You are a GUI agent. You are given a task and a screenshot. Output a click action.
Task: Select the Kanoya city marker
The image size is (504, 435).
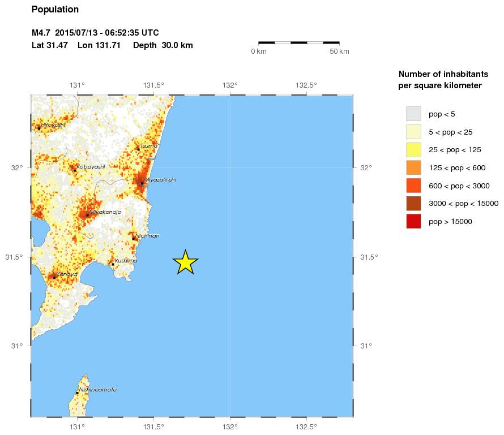coord(54,277)
